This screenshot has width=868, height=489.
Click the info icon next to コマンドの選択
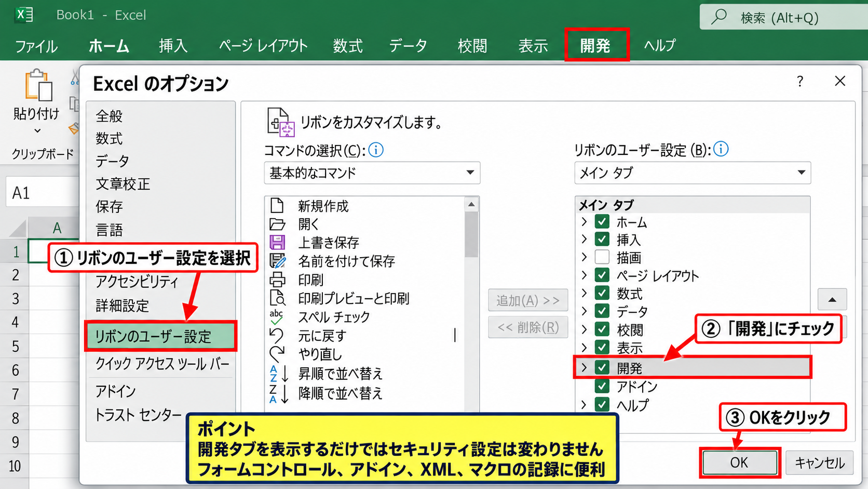pos(376,150)
